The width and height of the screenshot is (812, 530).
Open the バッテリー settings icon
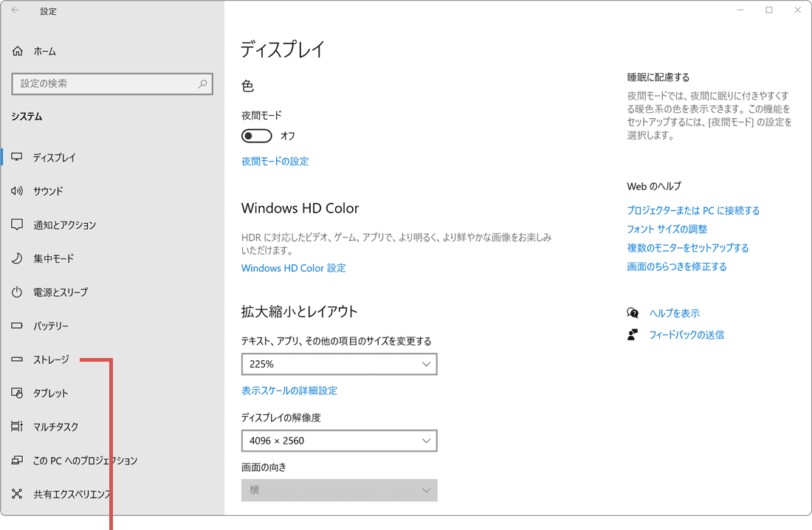17,326
